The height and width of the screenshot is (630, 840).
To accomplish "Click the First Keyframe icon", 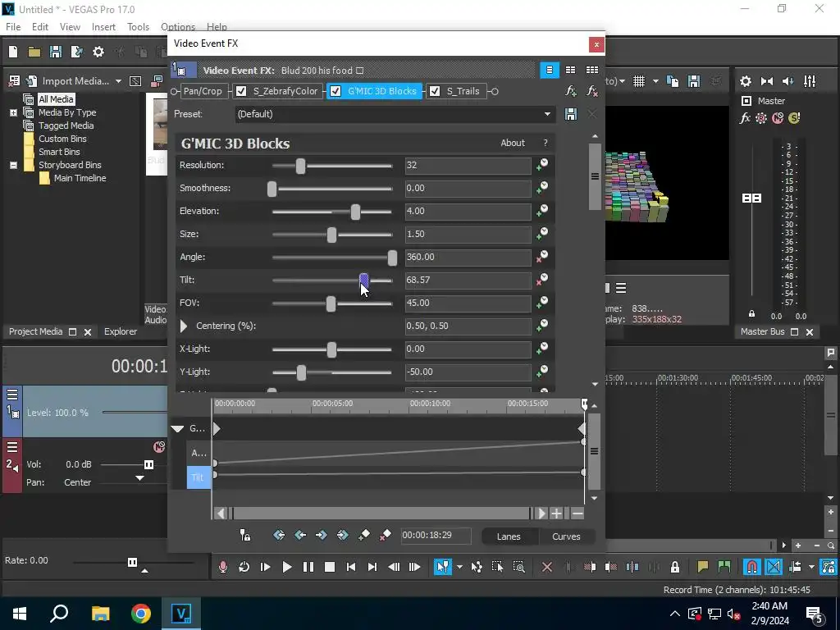I will tap(279, 535).
